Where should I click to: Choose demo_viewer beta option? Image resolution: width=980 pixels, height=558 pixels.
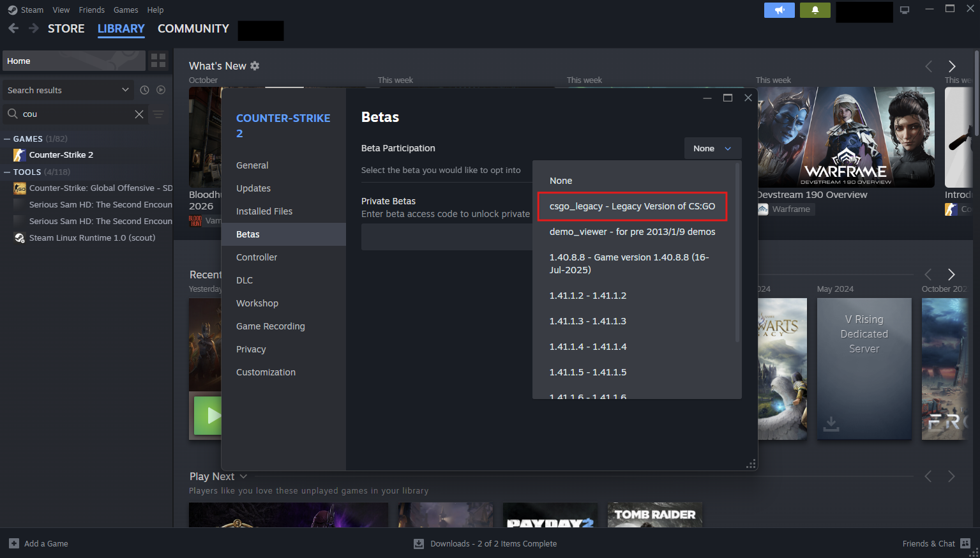[633, 232]
